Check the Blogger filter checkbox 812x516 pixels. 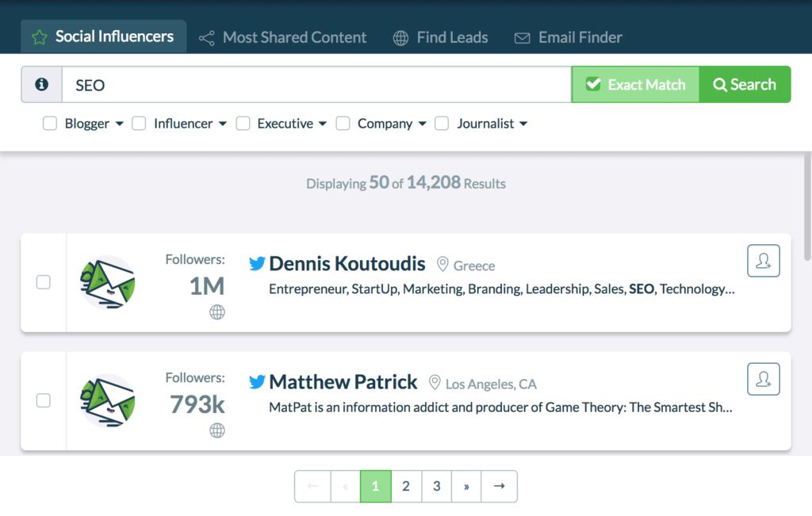(x=50, y=124)
